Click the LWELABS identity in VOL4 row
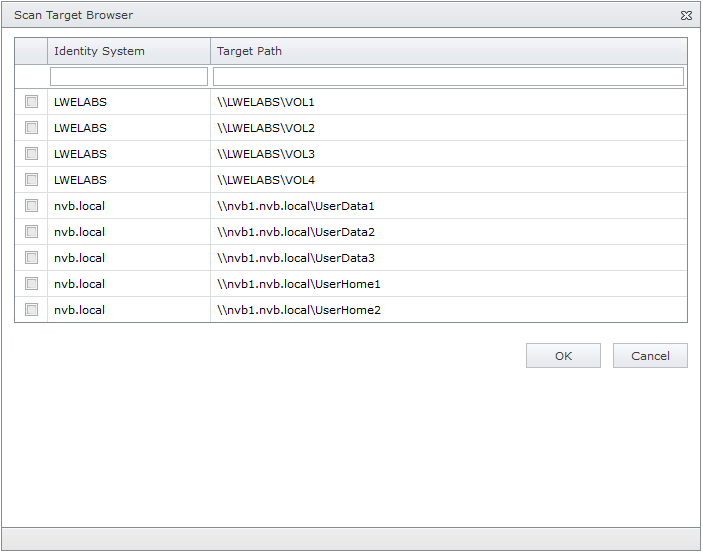Viewport: 703px width, 553px height. click(x=80, y=180)
